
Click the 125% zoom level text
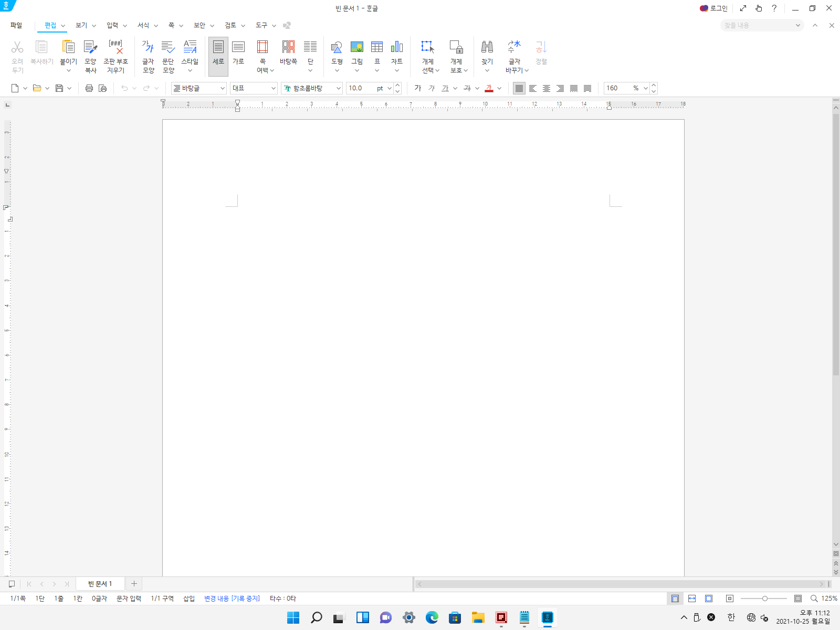pyautogui.click(x=829, y=598)
